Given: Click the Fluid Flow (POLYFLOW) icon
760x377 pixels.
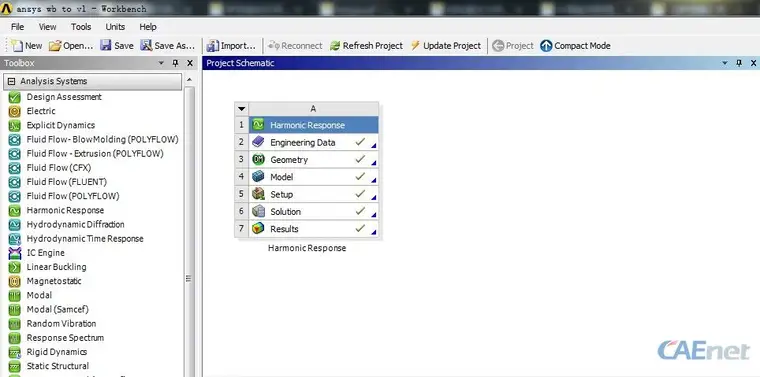Looking at the screenshot, I should [x=15, y=196].
